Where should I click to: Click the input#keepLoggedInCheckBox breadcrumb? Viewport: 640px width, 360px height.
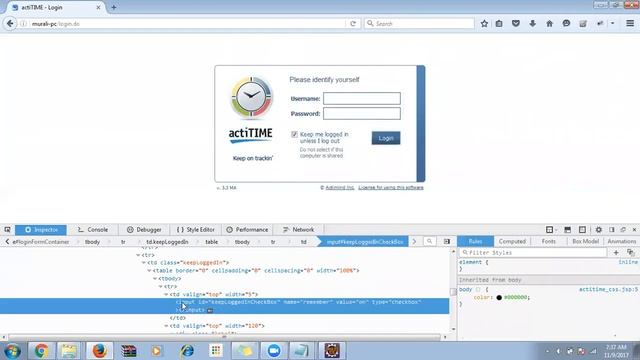(x=364, y=242)
